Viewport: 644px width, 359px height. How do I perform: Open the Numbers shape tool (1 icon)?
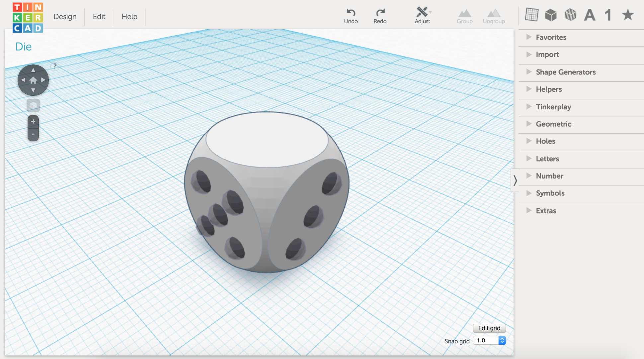pos(608,15)
